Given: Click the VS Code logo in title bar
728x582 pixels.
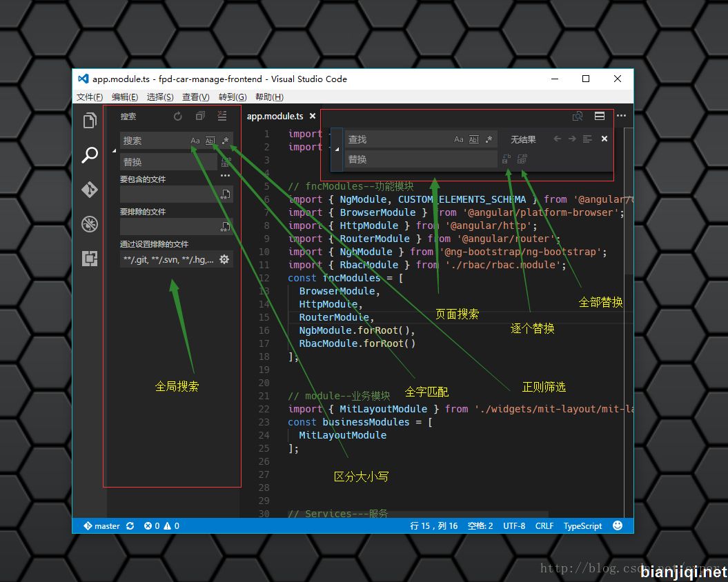Looking at the screenshot, I should [x=83, y=79].
